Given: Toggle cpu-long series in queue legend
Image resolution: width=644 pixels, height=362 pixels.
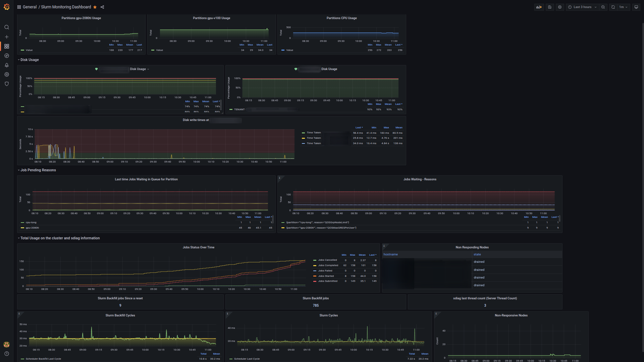Looking at the screenshot, I should pyautogui.click(x=31, y=223).
